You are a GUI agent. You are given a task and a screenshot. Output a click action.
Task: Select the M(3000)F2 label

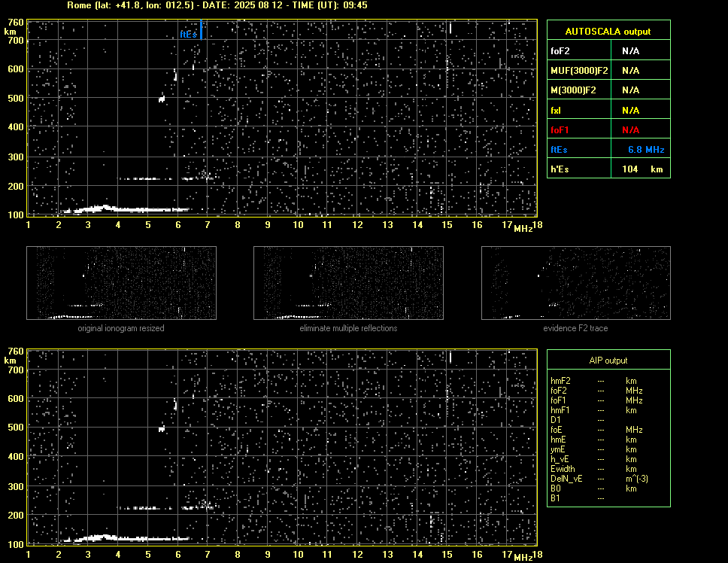[x=573, y=90]
